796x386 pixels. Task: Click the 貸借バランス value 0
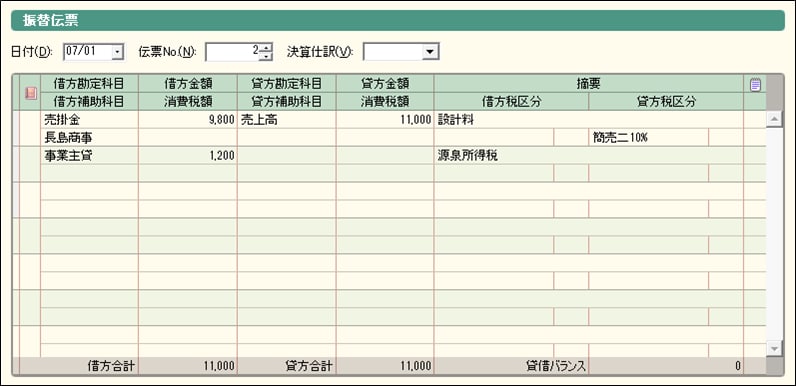pos(666,366)
